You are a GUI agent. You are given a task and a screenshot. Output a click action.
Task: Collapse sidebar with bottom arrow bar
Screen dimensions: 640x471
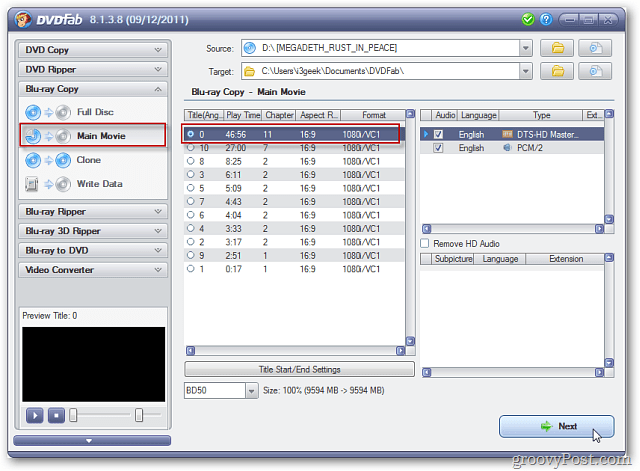(92, 441)
